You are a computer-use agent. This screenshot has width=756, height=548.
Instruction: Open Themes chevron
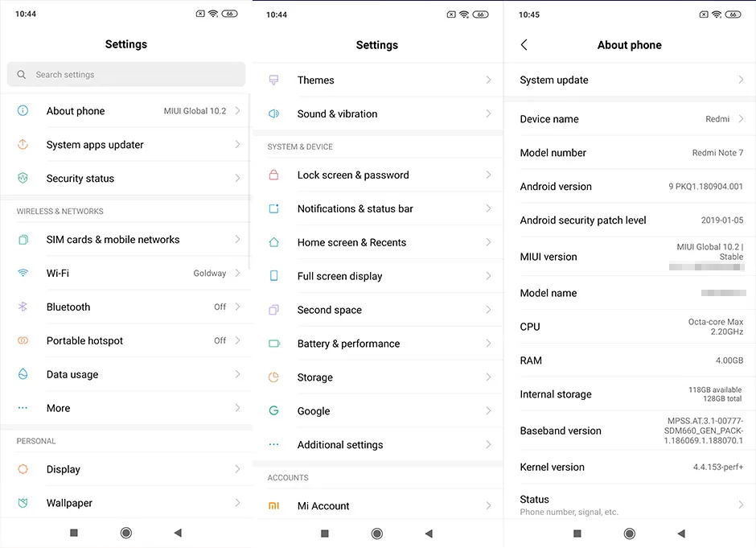(x=488, y=80)
